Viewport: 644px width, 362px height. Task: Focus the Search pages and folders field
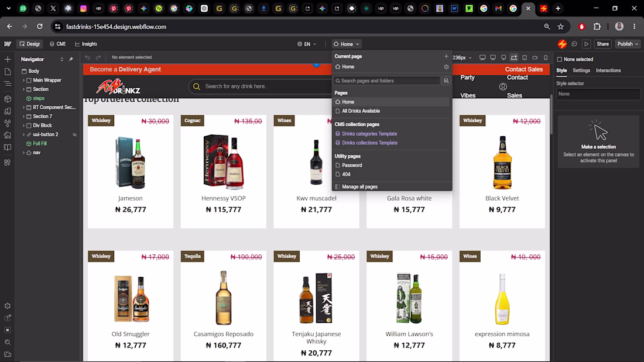[x=387, y=81]
